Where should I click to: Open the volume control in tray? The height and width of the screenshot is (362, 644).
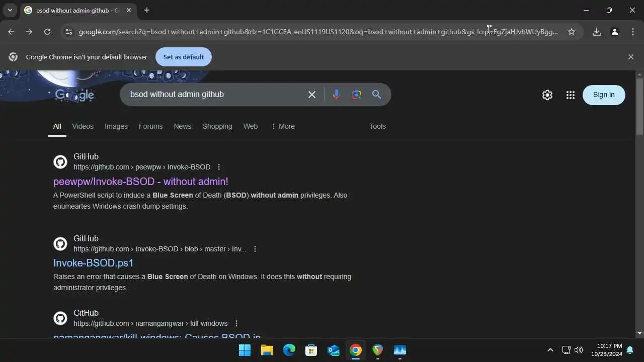579,350
